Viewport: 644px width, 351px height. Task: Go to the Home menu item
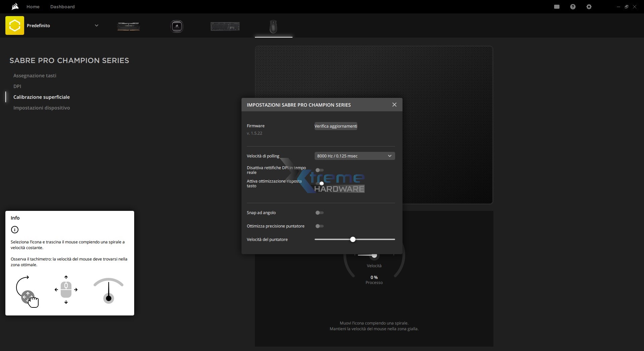(x=33, y=6)
